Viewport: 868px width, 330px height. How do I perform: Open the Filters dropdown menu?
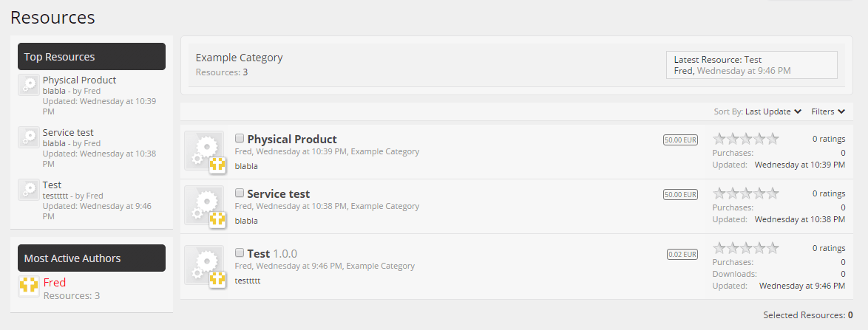[828, 111]
